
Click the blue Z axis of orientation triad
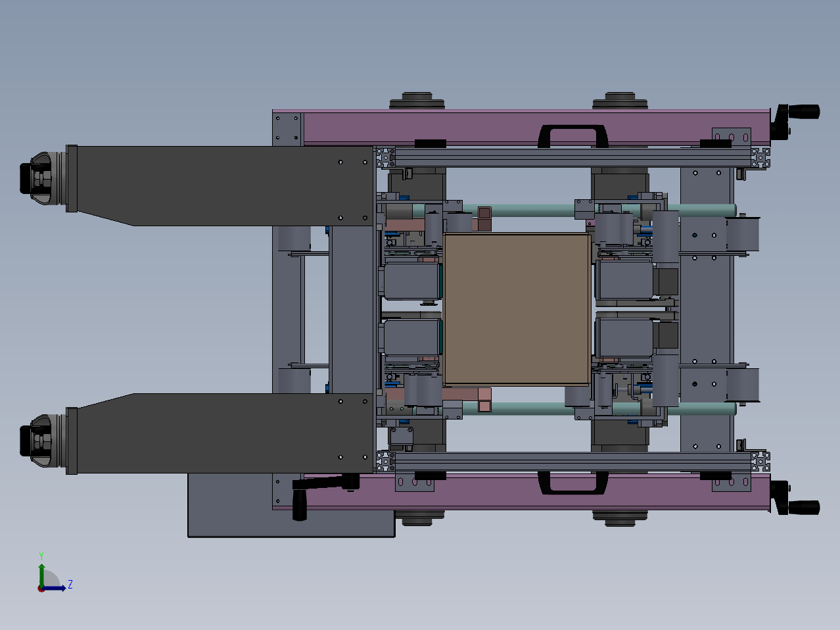(55, 587)
